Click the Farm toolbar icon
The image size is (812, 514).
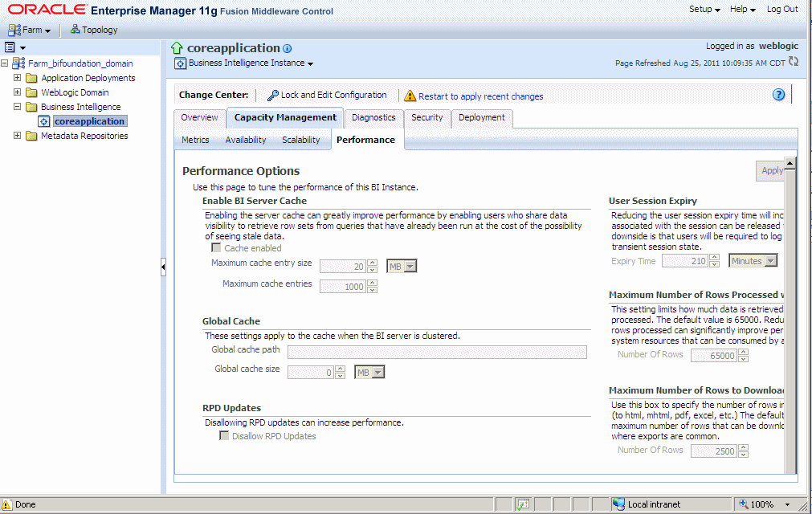pos(14,30)
